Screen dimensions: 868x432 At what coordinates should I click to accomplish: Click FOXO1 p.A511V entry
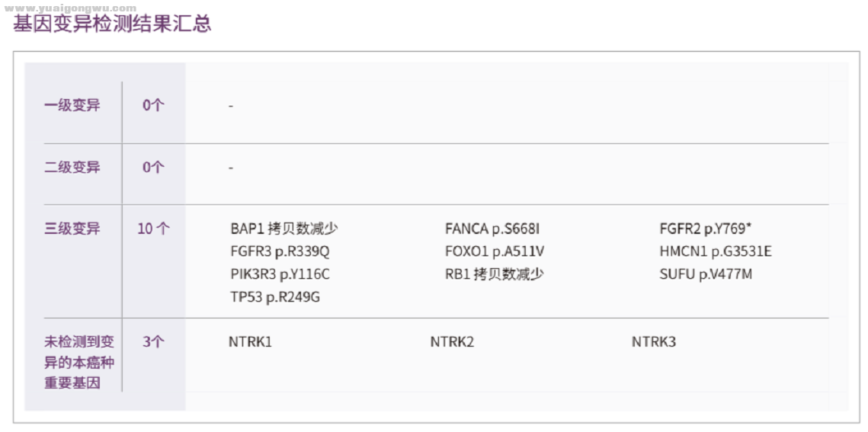coord(495,251)
